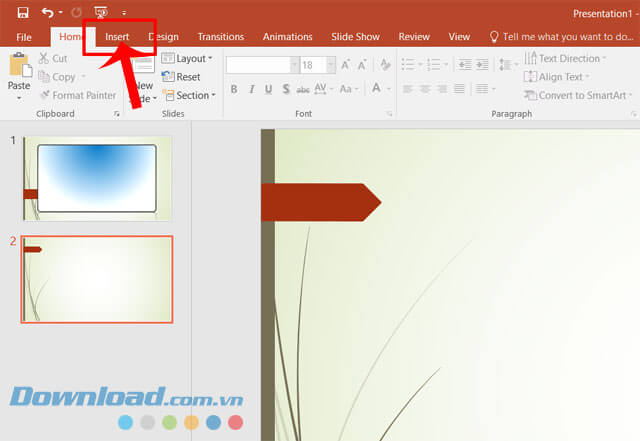Toggle Strikethrough abc formatting

pos(303,89)
